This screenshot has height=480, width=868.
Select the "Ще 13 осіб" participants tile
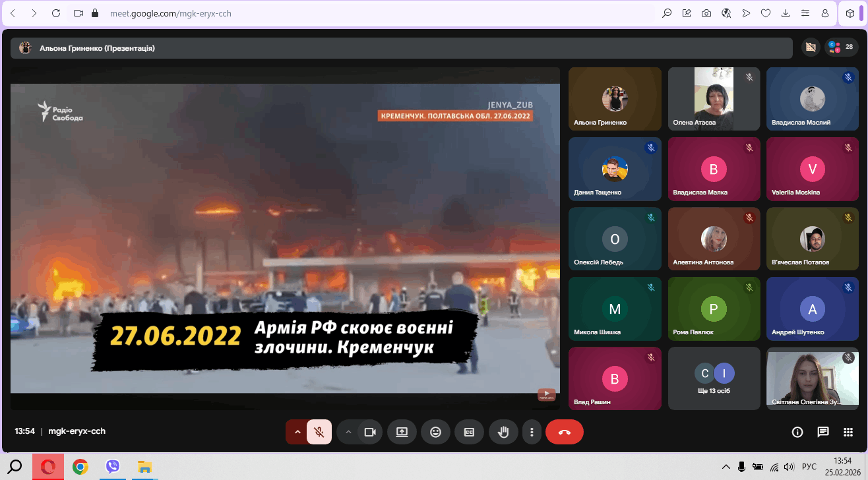(714, 379)
